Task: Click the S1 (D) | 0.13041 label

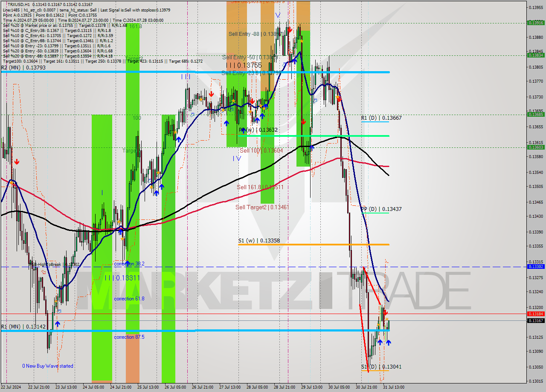Action: tap(381, 366)
